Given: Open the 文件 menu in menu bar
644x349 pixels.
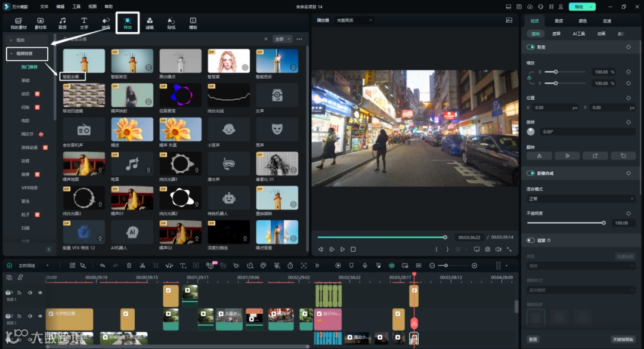Looking at the screenshot, I should coord(44,7).
